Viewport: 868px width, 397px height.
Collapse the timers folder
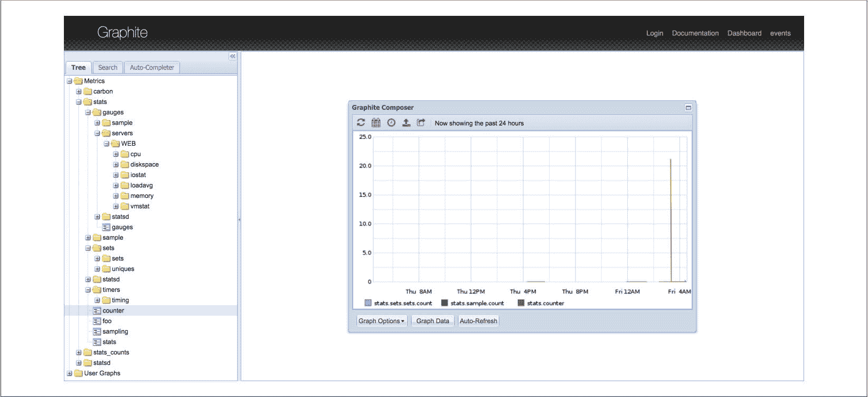[88, 290]
